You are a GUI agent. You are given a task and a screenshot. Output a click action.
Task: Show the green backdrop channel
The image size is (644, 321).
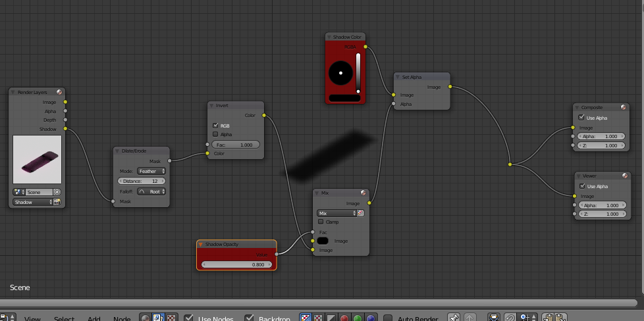(358, 318)
